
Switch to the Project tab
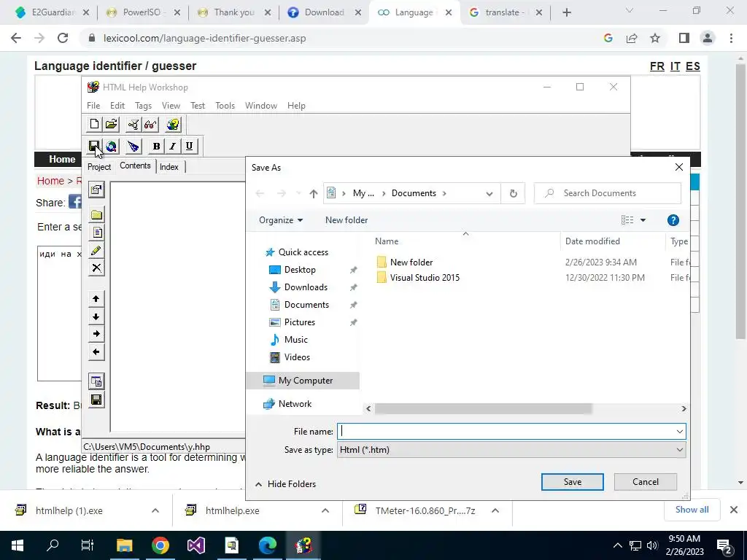[99, 167]
